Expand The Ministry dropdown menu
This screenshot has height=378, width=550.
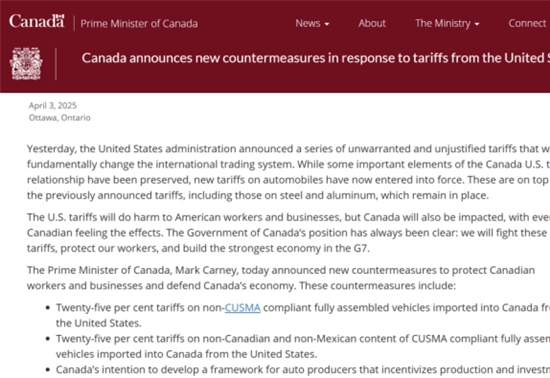point(447,23)
